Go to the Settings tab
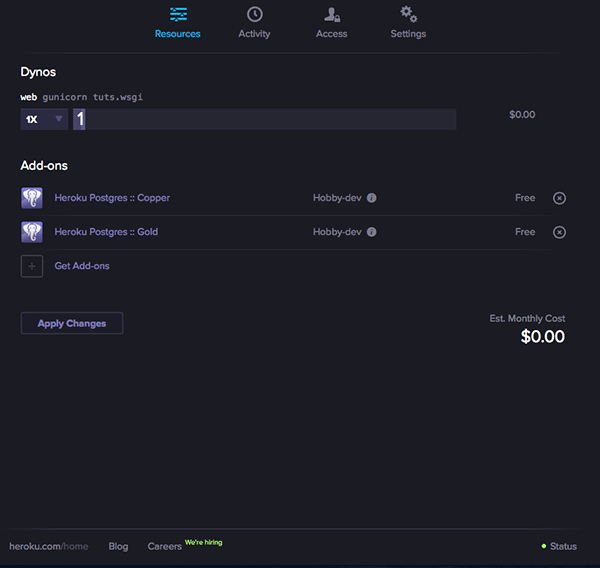 [x=408, y=23]
